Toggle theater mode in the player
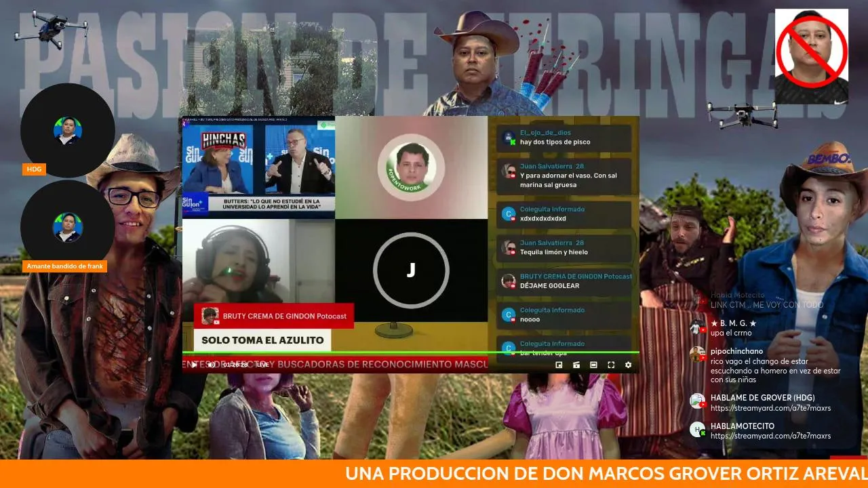The width and height of the screenshot is (868, 488). coord(593,365)
